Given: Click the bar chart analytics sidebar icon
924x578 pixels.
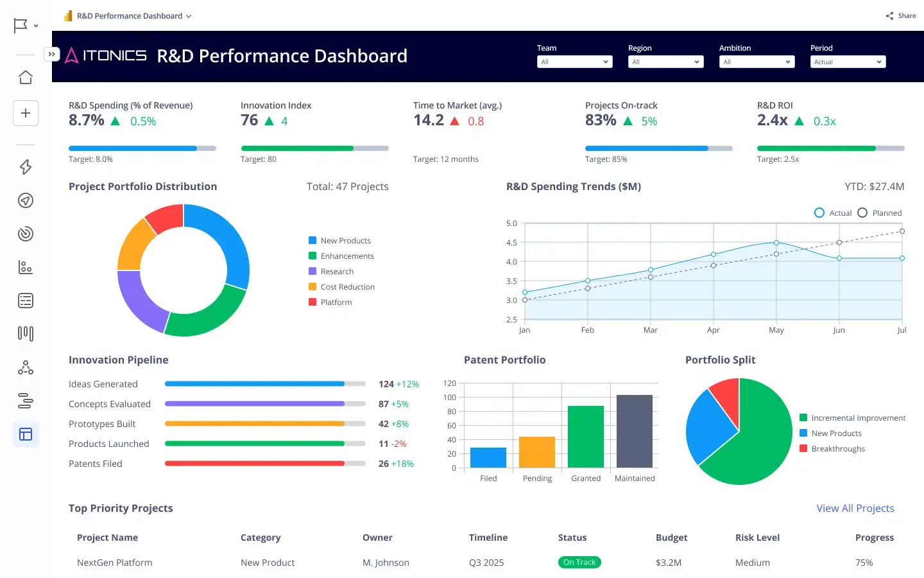Looking at the screenshot, I should [26, 267].
